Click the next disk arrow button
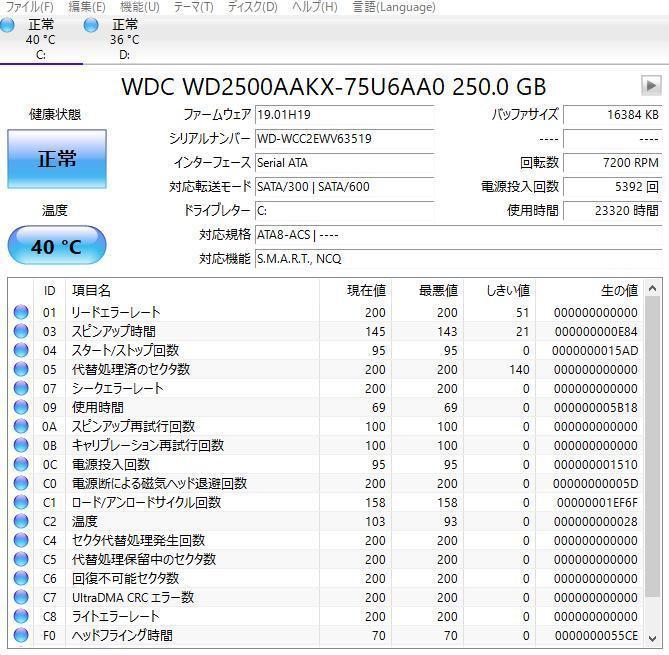 pyautogui.click(x=651, y=85)
